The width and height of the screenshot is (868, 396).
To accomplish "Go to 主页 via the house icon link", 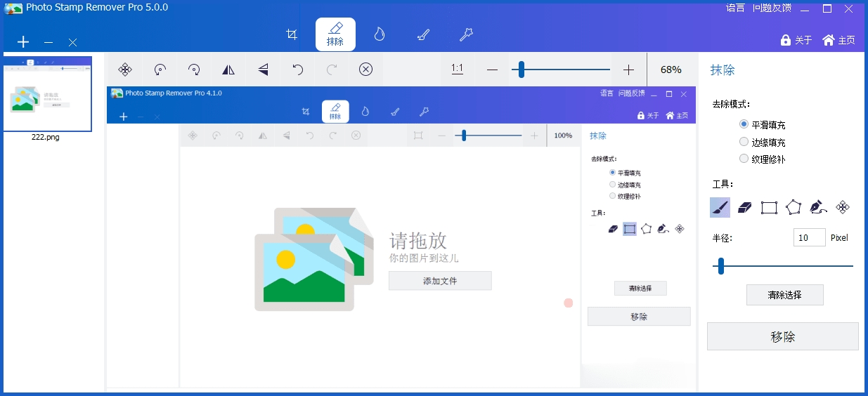I will [838, 40].
